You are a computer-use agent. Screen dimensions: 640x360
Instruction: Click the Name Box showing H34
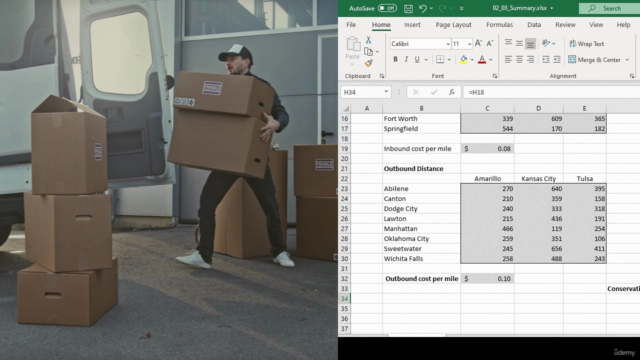361,92
